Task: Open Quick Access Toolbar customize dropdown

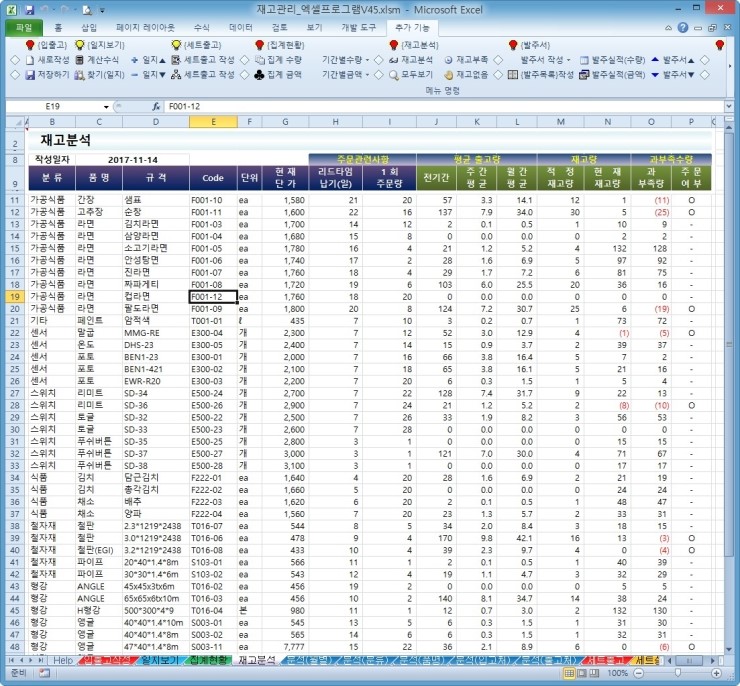Action: (102, 10)
